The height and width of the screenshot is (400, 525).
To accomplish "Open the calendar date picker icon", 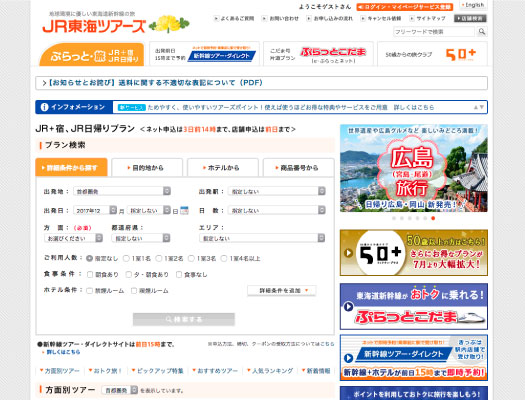I will click(184, 210).
